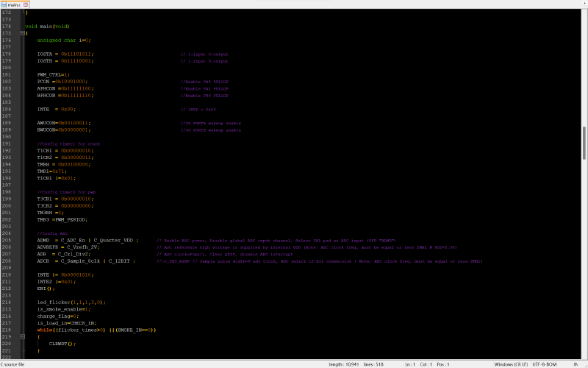Select the main.c document tab
This screenshot has width=588, height=368.
(14, 4)
